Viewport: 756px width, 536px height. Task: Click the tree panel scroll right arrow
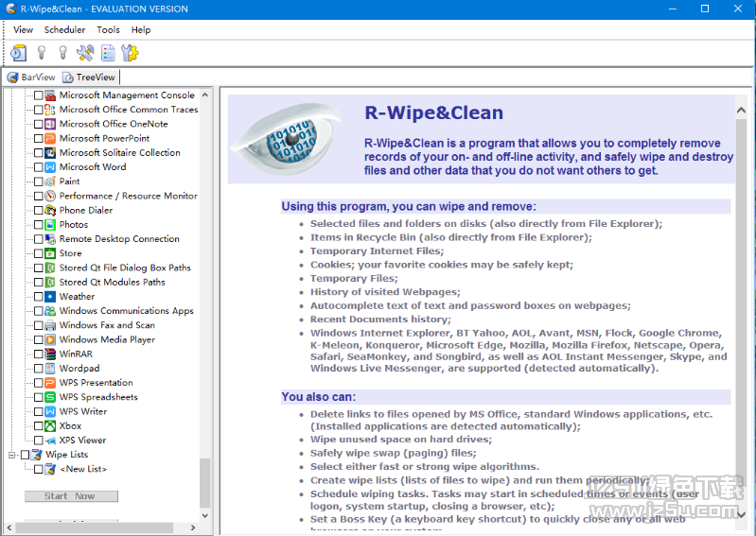tap(193, 527)
